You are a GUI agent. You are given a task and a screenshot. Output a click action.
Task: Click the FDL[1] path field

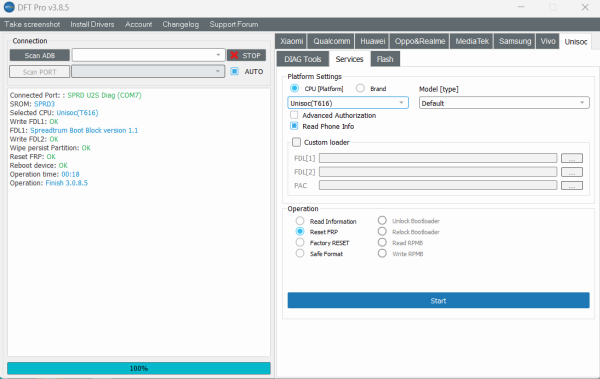click(x=438, y=158)
